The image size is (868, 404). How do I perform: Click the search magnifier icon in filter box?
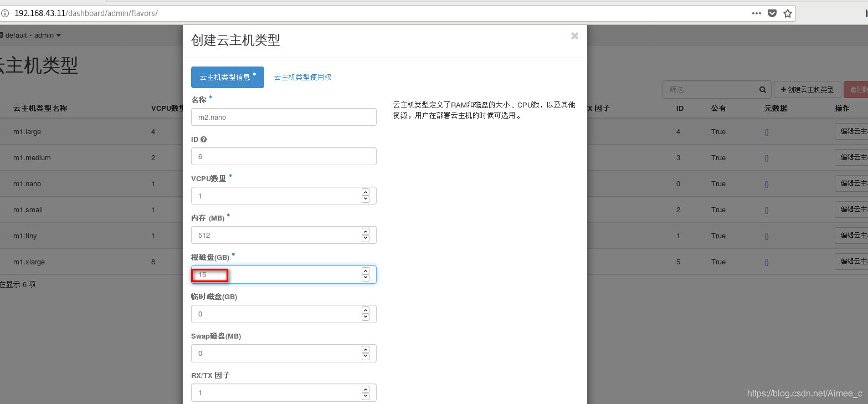point(763,89)
